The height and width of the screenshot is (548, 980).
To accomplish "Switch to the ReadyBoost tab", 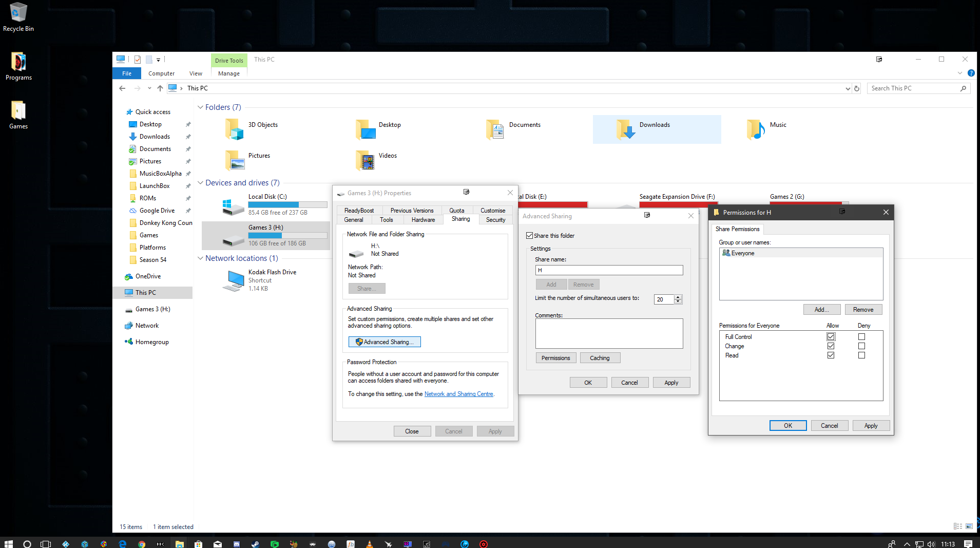I will coord(359,211).
